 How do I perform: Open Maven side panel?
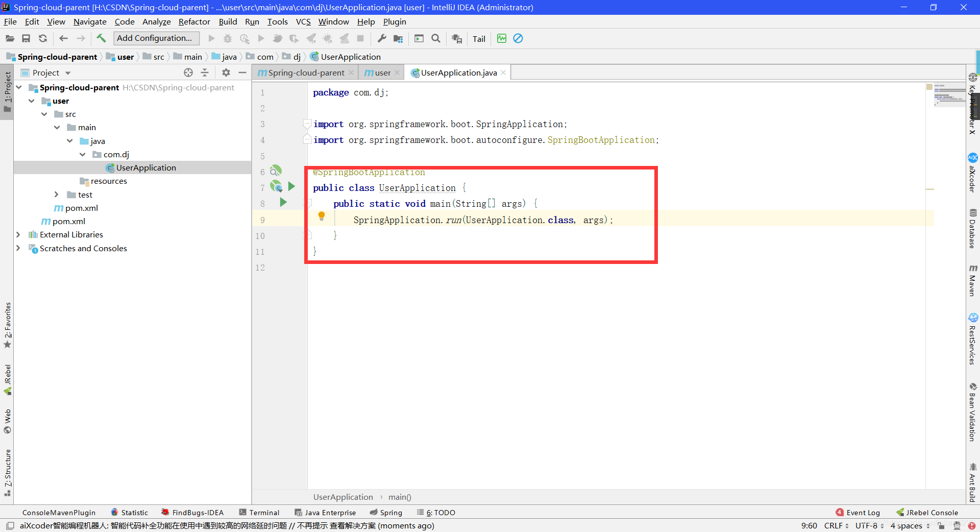(973, 280)
